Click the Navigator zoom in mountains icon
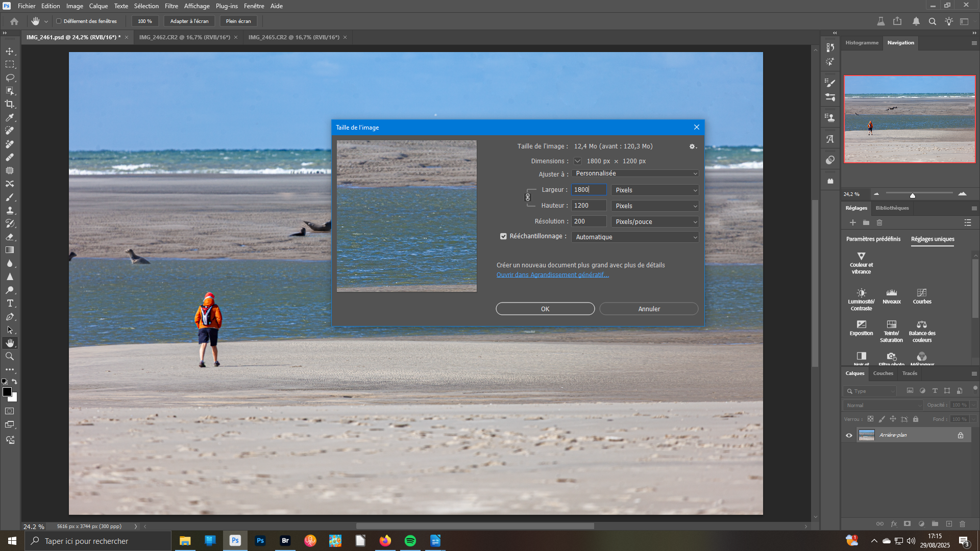The image size is (980, 551). [962, 194]
